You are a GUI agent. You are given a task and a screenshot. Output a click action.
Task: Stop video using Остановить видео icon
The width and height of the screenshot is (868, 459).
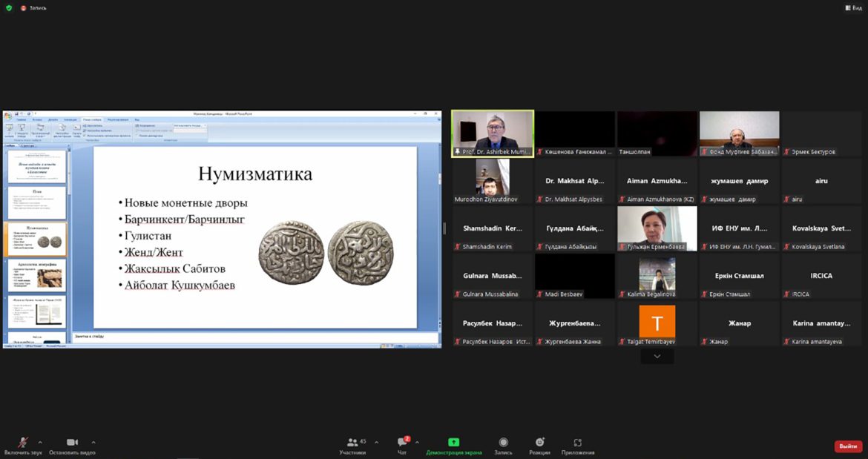pyautogui.click(x=72, y=442)
